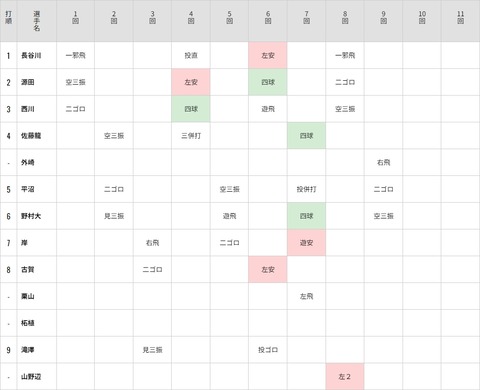
Task: Select player 西川 in batting order 3
Action: (x=28, y=109)
